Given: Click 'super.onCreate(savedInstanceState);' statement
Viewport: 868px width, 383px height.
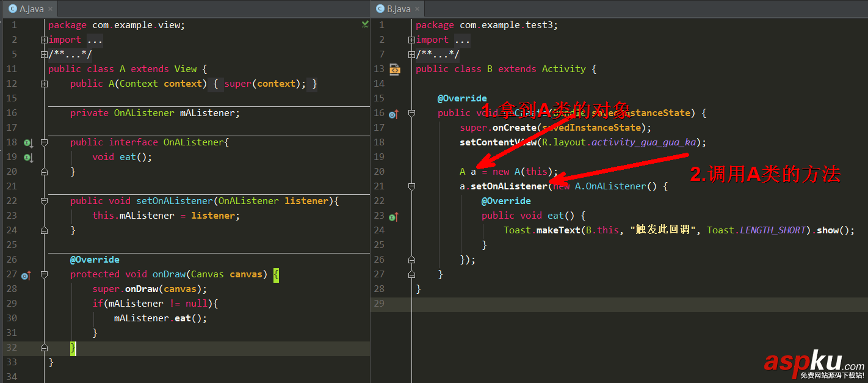Looking at the screenshot, I should pyautogui.click(x=555, y=128).
